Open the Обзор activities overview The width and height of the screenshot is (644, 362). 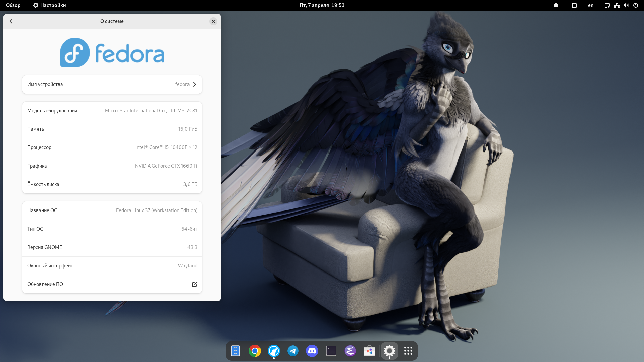tap(13, 5)
